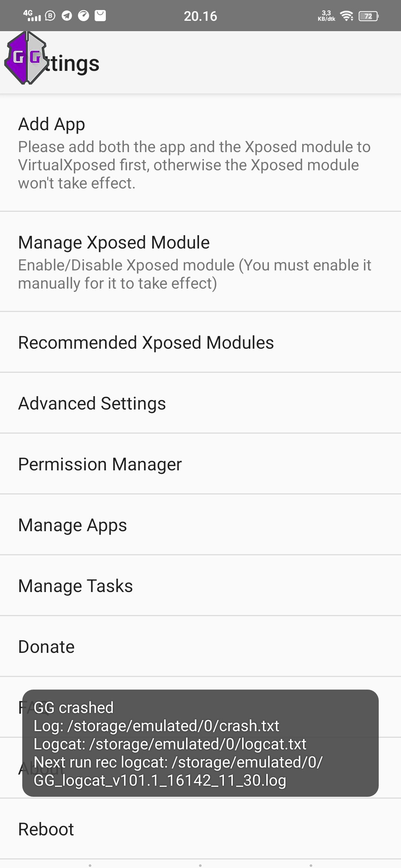The width and height of the screenshot is (401, 868).
Task: Tap the network speed KB indicator
Action: click(x=326, y=16)
